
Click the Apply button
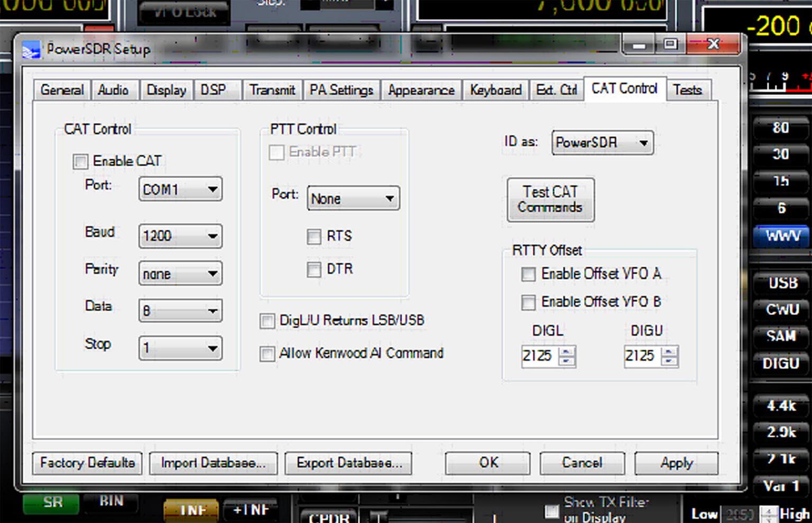tap(677, 463)
